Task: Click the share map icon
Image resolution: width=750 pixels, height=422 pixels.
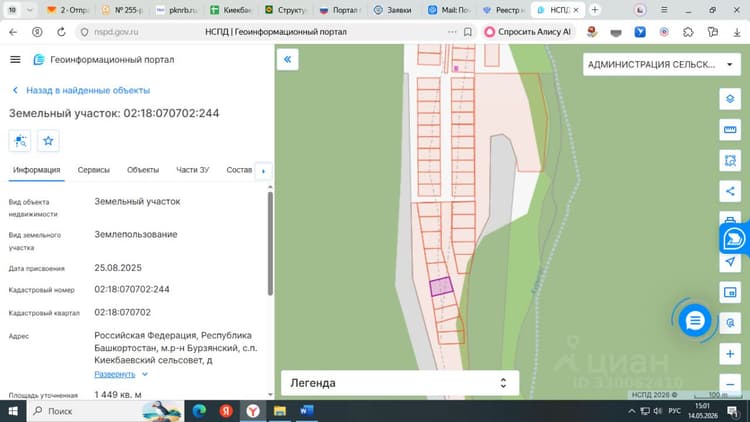Action: coord(730,191)
